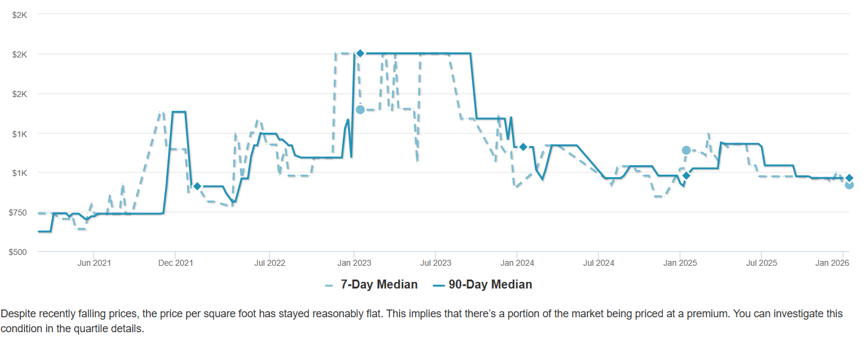The image size is (868, 337).
Task: Click the diamond marker at the Jan 2023 peak
Action: point(360,53)
